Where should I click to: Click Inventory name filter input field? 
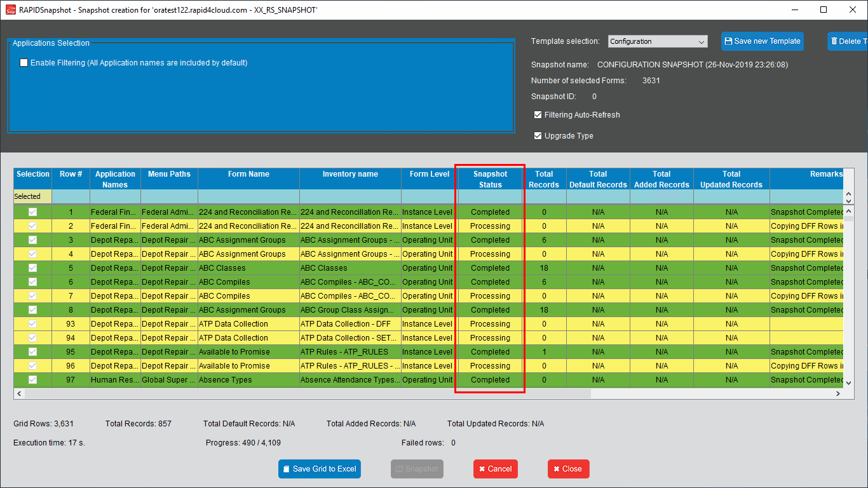[x=351, y=197]
